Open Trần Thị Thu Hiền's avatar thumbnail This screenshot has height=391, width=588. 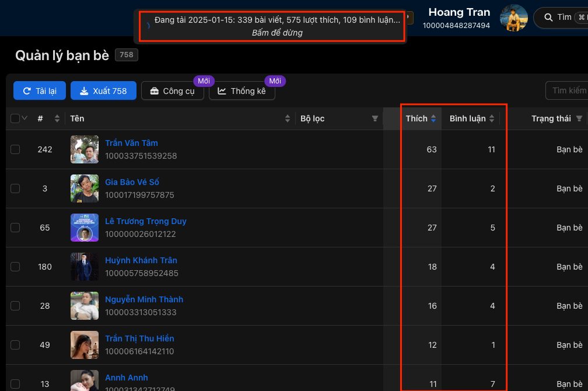85,345
